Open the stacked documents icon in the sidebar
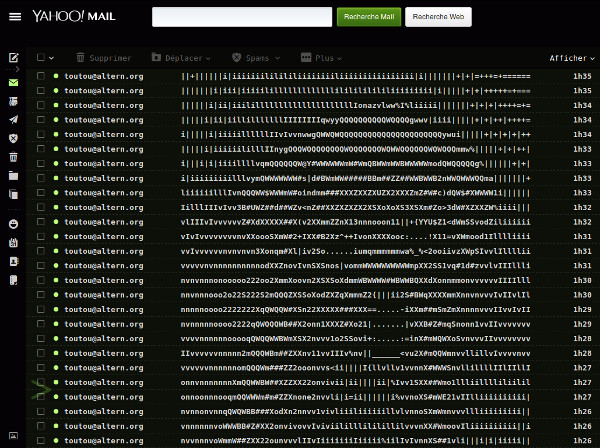 (x=13, y=194)
